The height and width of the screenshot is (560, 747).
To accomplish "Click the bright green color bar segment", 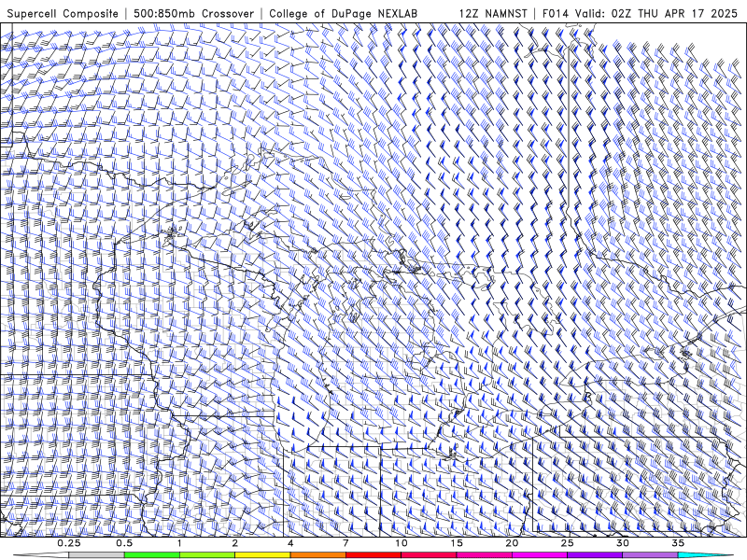I will coord(151,555).
